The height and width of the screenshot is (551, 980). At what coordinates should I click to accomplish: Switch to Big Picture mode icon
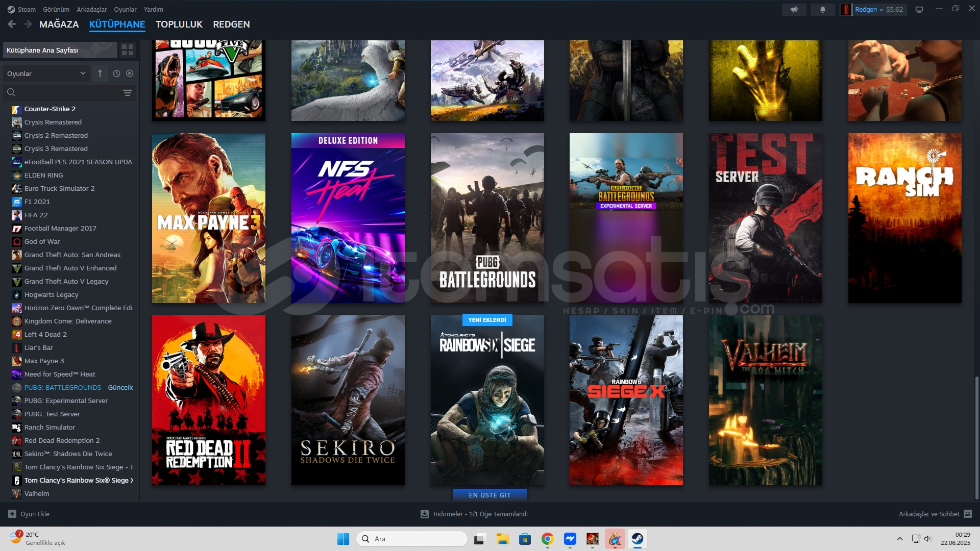[919, 9]
